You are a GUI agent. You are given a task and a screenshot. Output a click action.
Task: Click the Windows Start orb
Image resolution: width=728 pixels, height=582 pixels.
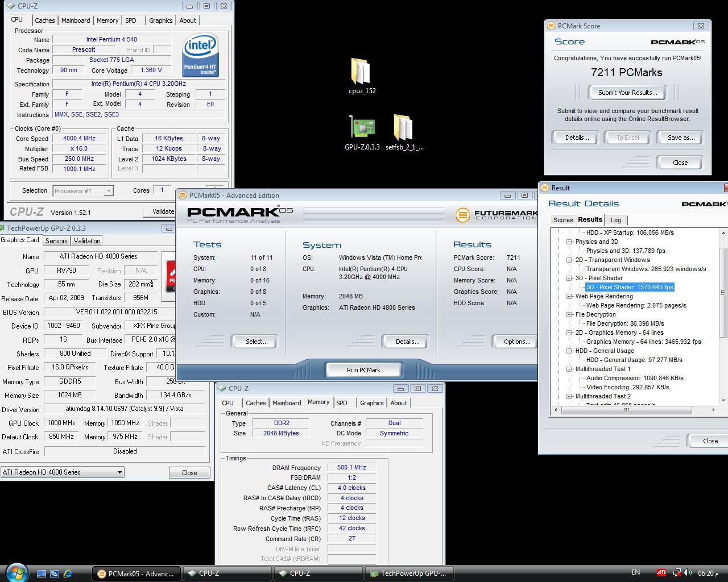pos(16,572)
